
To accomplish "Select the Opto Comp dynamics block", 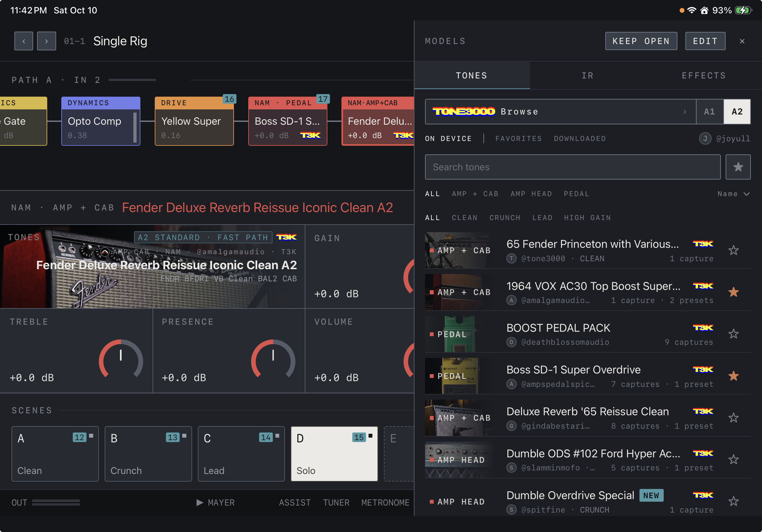I will 101,121.
